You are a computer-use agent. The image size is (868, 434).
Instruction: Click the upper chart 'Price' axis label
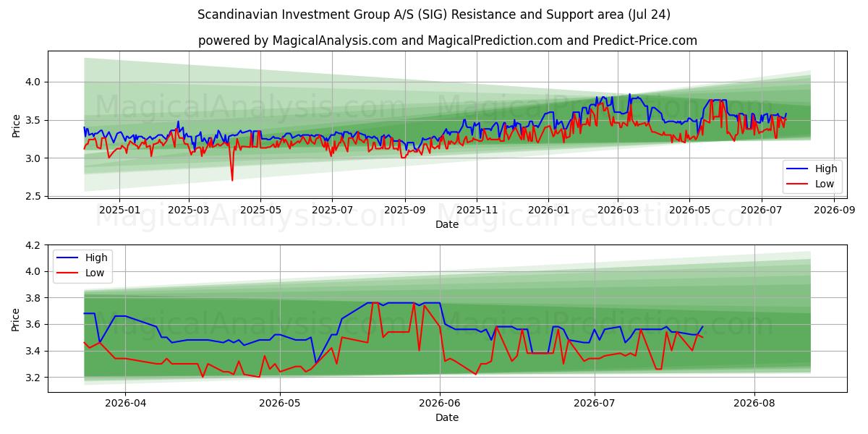pyautogui.click(x=17, y=126)
